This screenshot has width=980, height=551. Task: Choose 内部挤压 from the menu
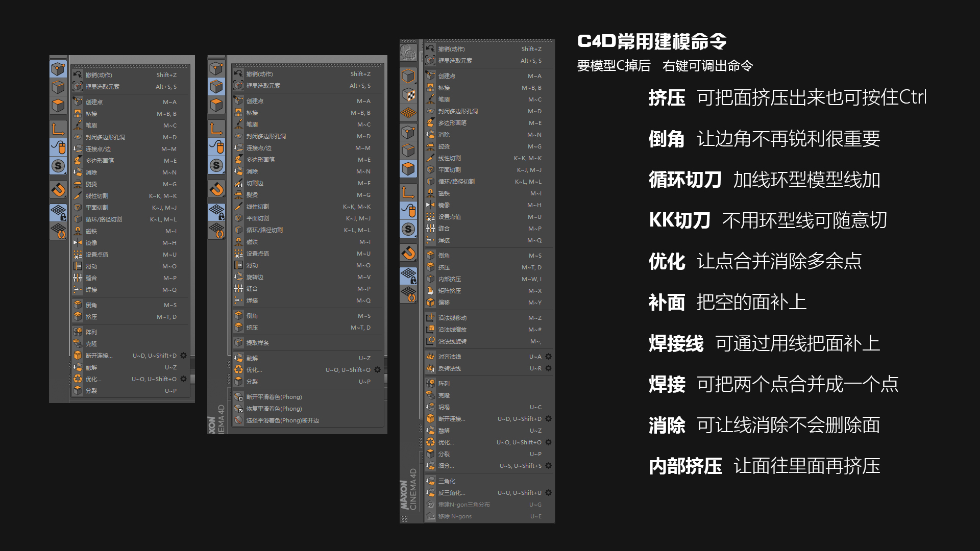[489, 279]
